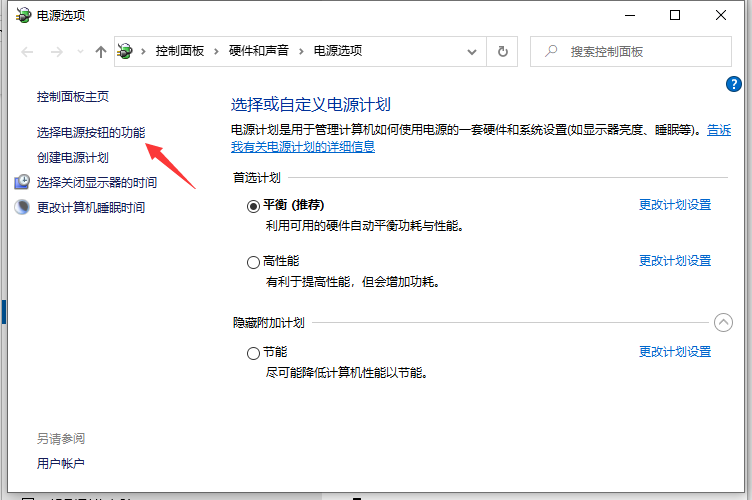752x500 pixels.
Task: Click the sleep moon icon
Action: tap(22, 207)
